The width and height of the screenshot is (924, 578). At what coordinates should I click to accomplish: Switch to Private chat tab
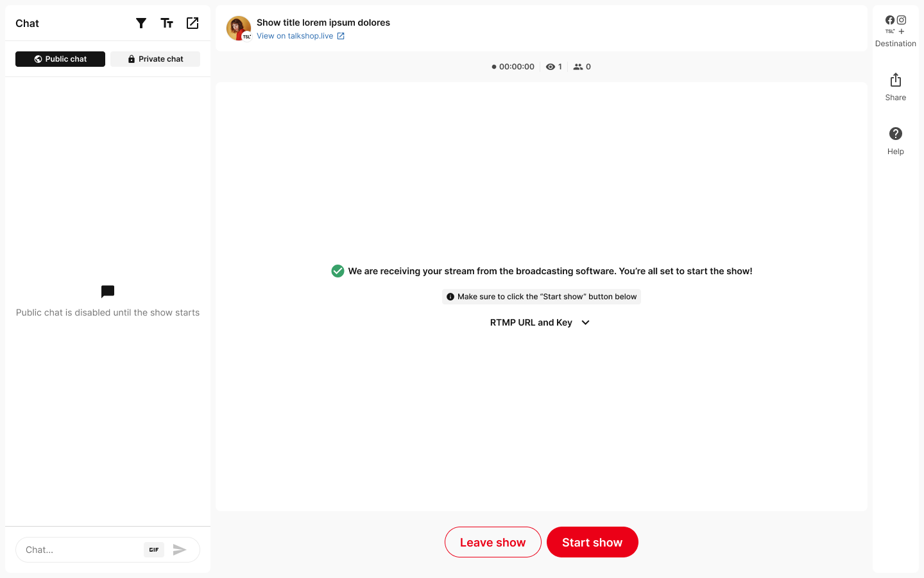coord(155,59)
